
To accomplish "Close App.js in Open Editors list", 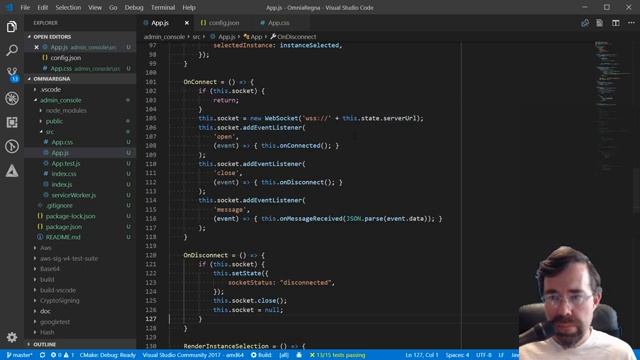I will 36,47.
